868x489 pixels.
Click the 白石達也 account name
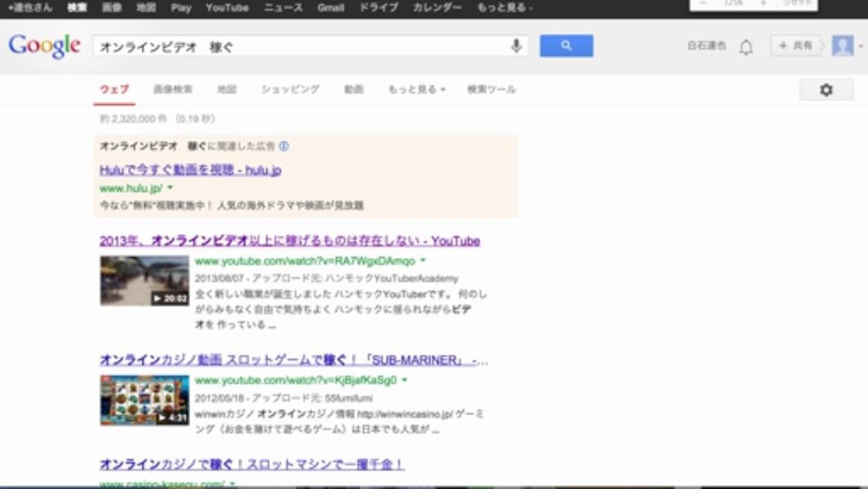click(x=706, y=46)
